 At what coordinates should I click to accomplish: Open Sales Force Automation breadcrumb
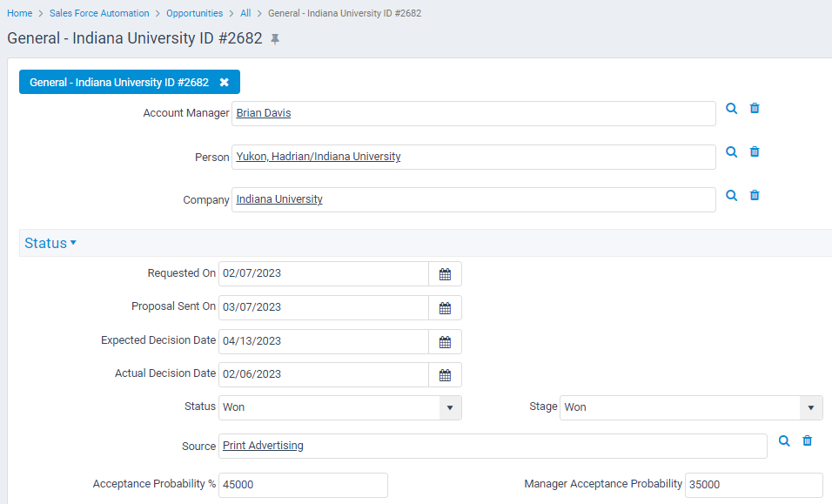pos(99,13)
